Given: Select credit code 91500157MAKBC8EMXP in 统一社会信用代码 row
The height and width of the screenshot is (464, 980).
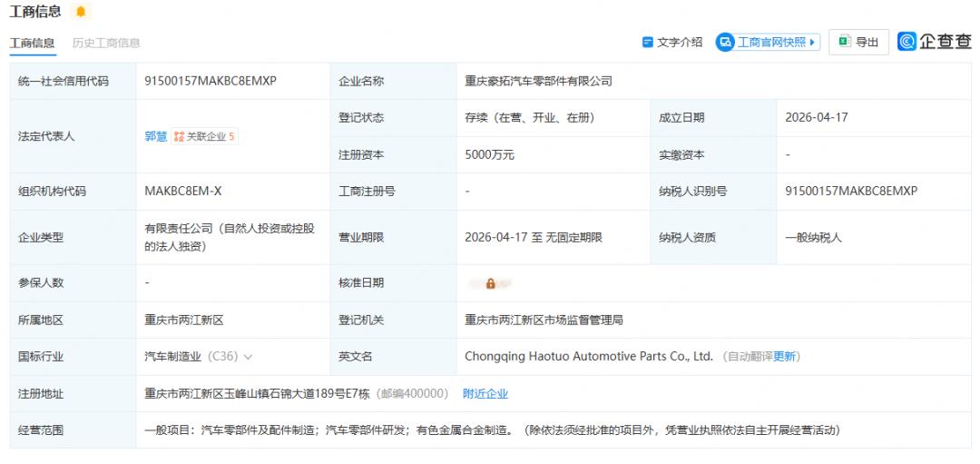Looking at the screenshot, I should (x=211, y=81).
